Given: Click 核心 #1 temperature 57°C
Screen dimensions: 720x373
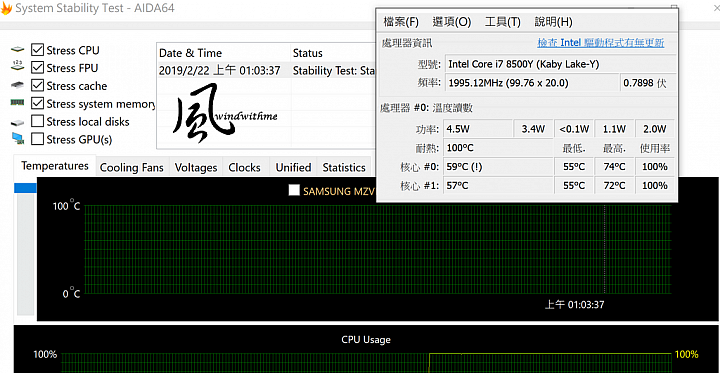Looking at the screenshot, I should pos(498,186).
